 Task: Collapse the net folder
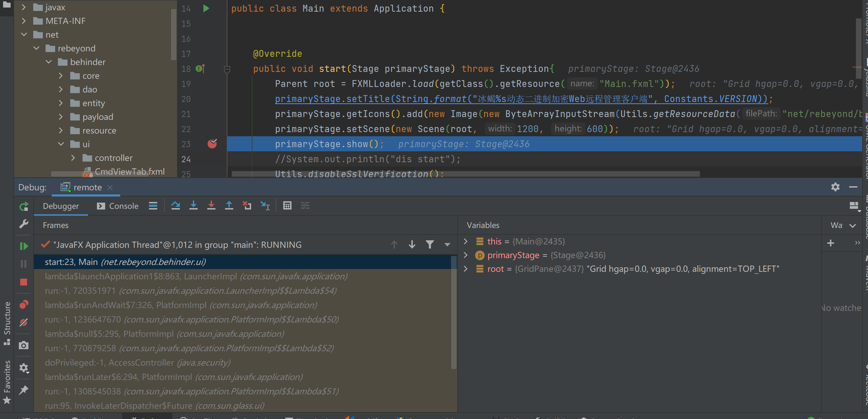click(24, 35)
